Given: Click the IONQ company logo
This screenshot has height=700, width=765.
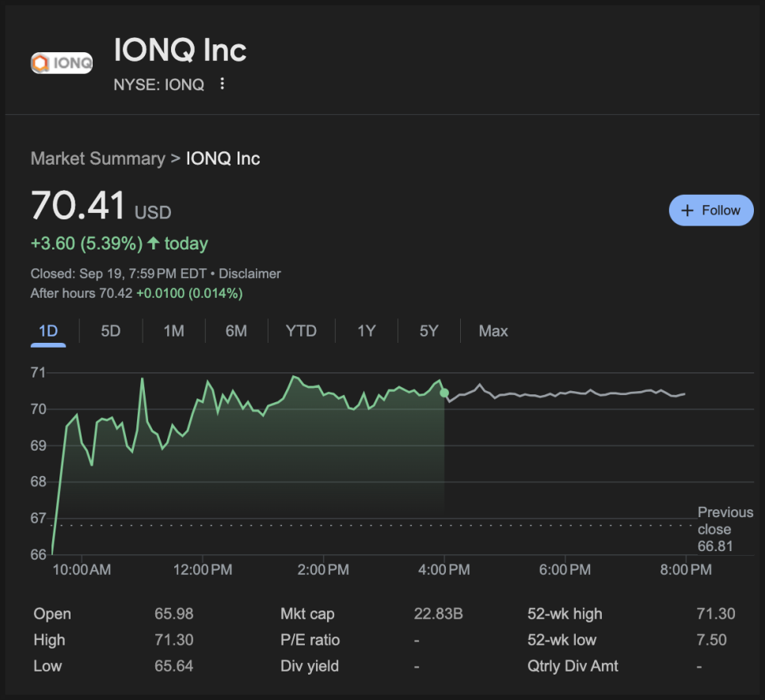Looking at the screenshot, I should pos(62,63).
